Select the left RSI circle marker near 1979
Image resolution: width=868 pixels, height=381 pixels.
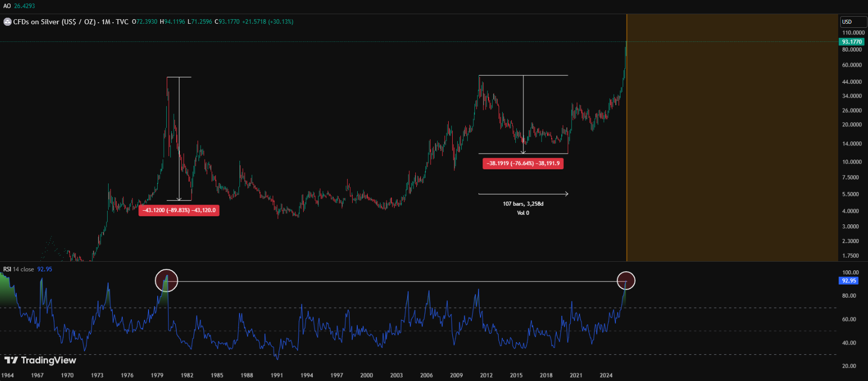166,280
